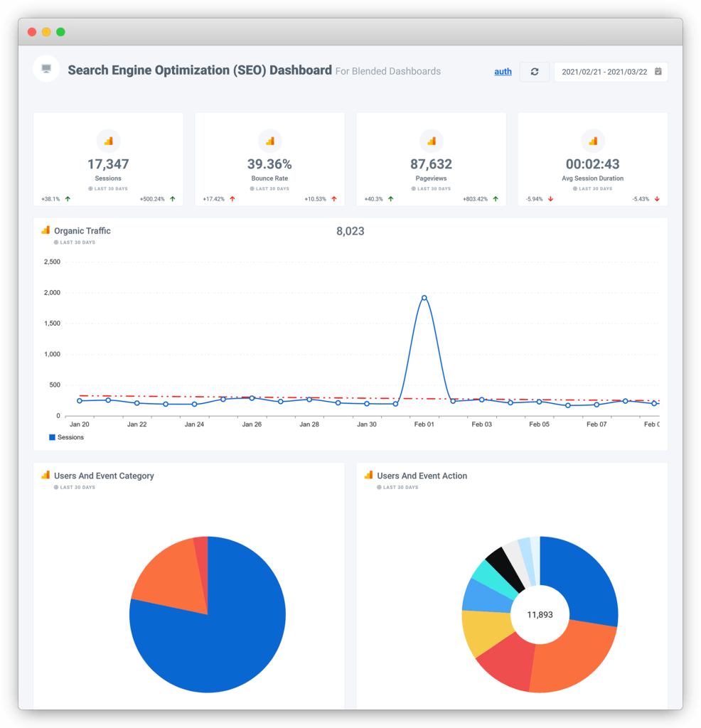Click analytics icon above Avg Session Duration

pyautogui.click(x=592, y=141)
